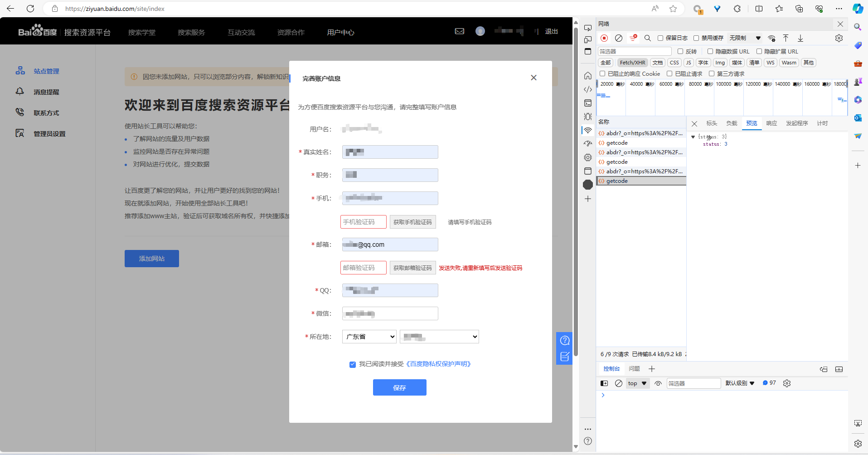Click the 保存 button
Viewport: 868px width, 455px height.
click(x=399, y=387)
